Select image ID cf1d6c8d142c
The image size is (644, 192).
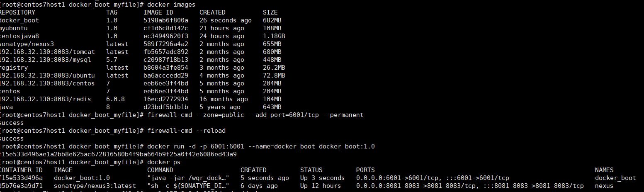(x=166, y=28)
